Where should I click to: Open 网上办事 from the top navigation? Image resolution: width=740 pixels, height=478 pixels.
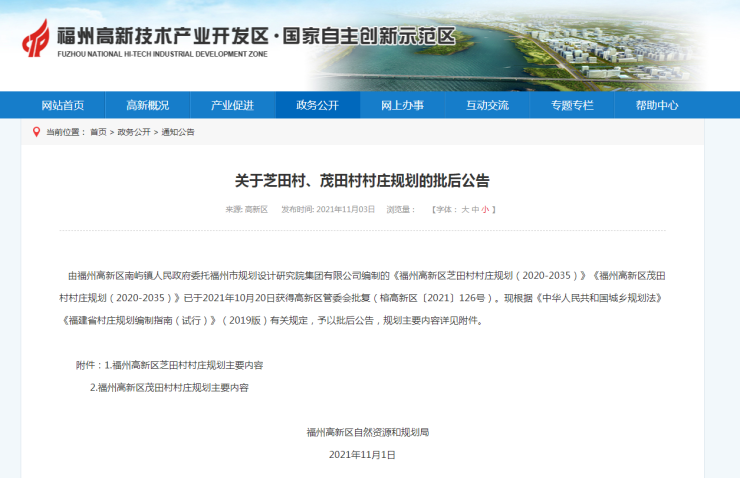pyautogui.click(x=402, y=105)
